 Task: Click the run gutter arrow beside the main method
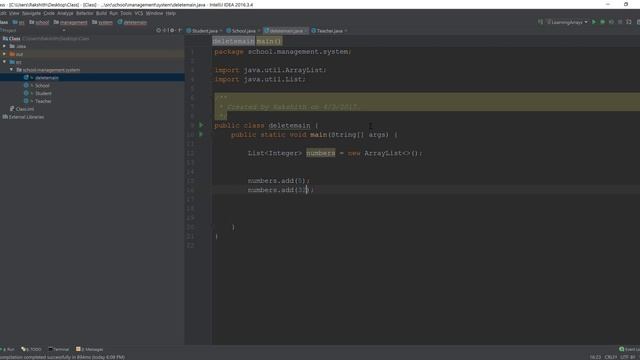click(x=201, y=134)
